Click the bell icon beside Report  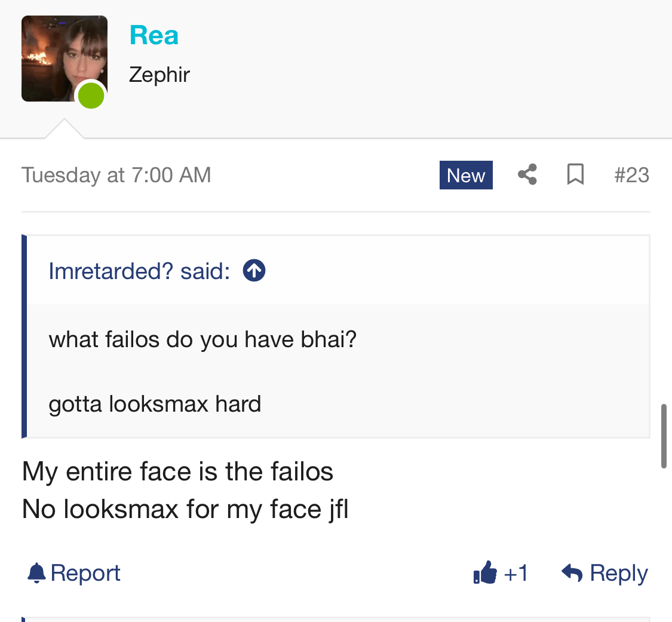(x=36, y=572)
